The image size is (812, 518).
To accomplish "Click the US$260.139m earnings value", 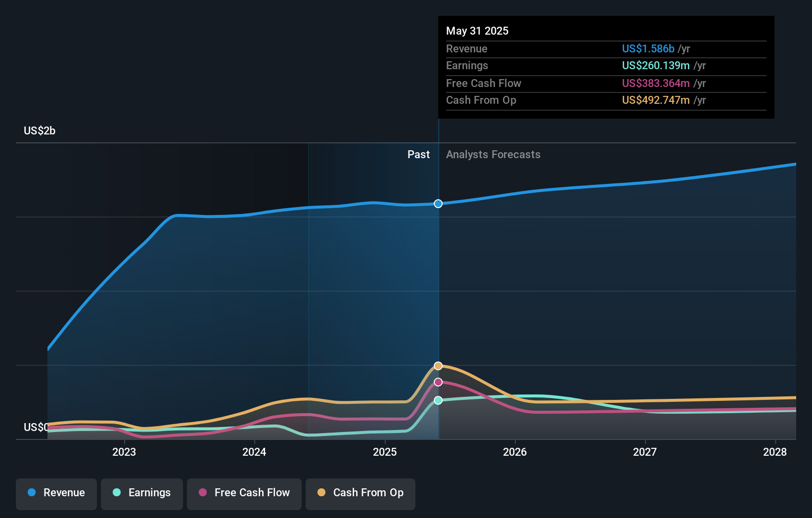I will click(656, 65).
